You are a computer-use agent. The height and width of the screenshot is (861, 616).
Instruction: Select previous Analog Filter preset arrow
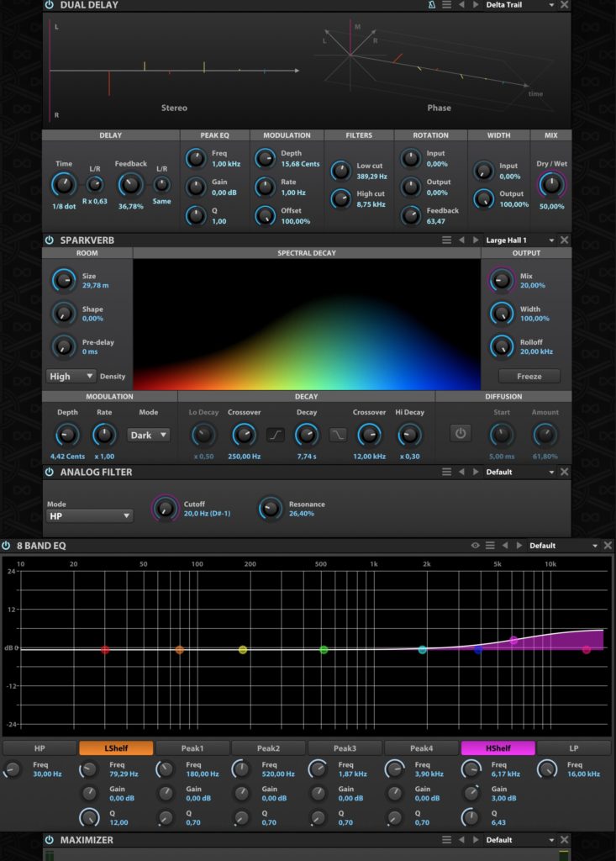pyautogui.click(x=461, y=472)
